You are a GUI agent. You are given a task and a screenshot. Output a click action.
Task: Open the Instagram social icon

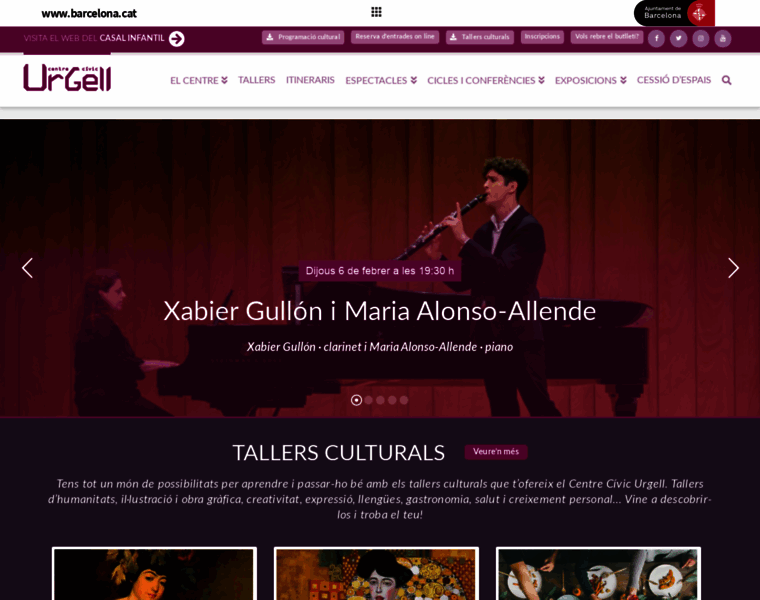click(700, 38)
